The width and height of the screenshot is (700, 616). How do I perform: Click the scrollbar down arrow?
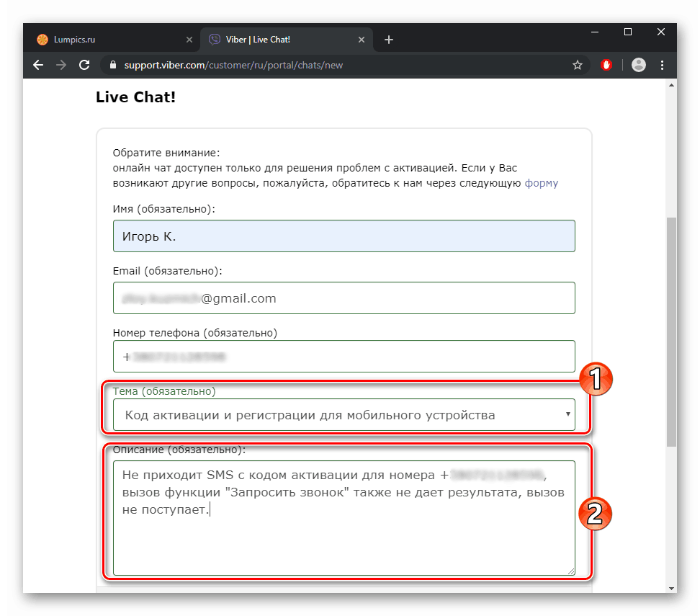[671, 589]
